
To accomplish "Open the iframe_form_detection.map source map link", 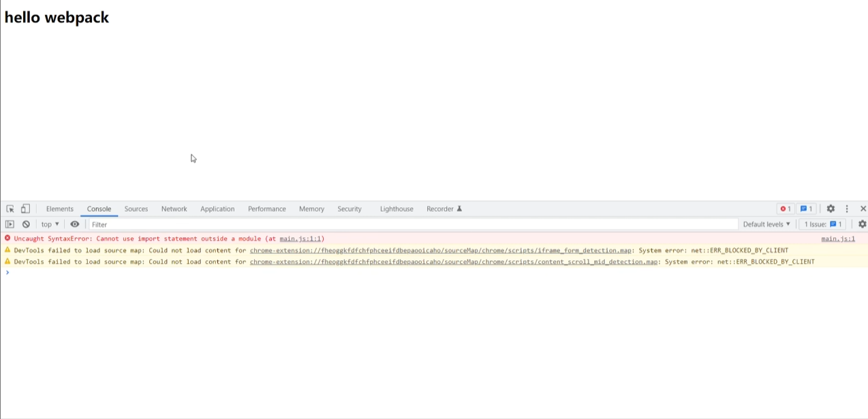I will [440, 251].
